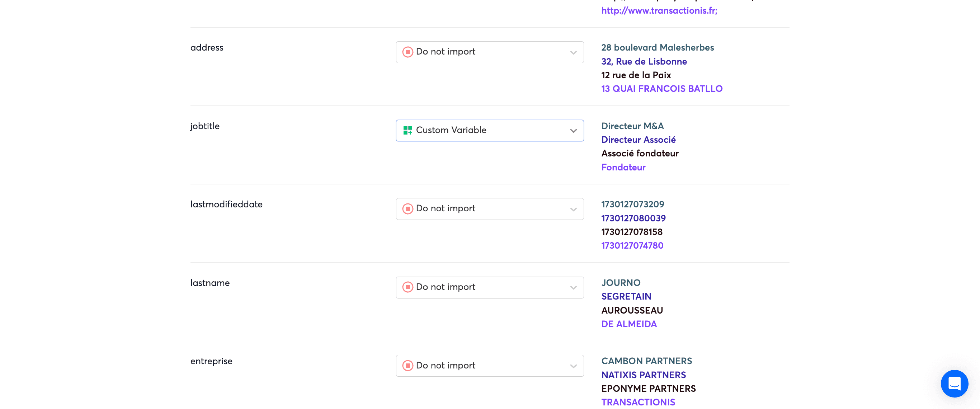Open the chat support widget icon
The image size is (980, 409).
(954, 384)
